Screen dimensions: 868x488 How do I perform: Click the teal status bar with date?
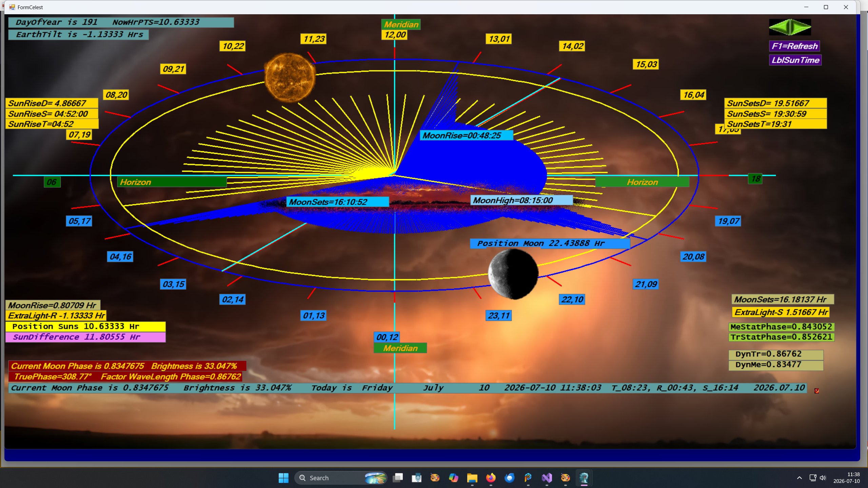click(407, 388)
